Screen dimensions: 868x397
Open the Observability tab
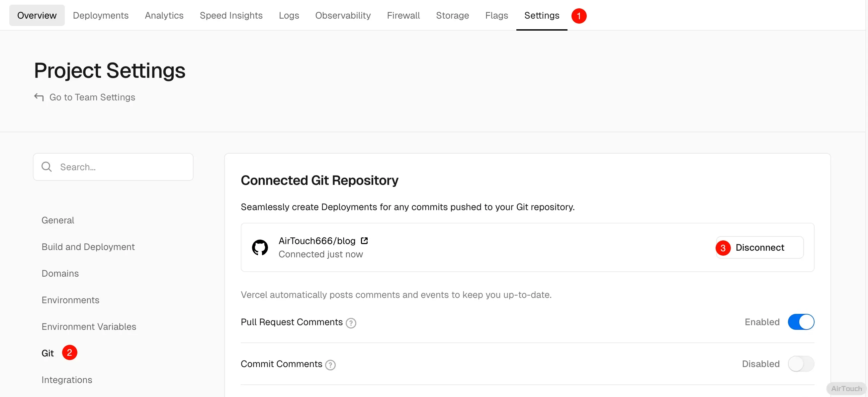click(x=343, y=16)
